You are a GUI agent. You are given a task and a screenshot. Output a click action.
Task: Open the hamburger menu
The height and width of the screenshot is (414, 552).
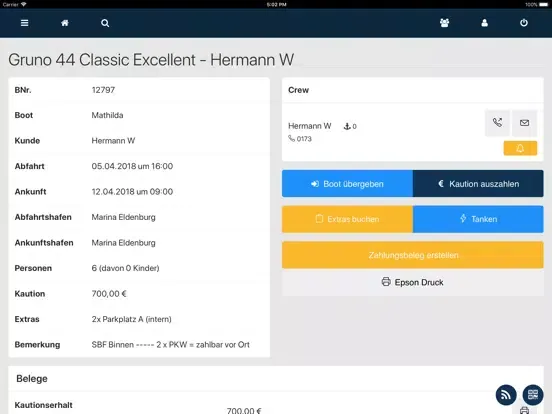[x=24, y=23]
